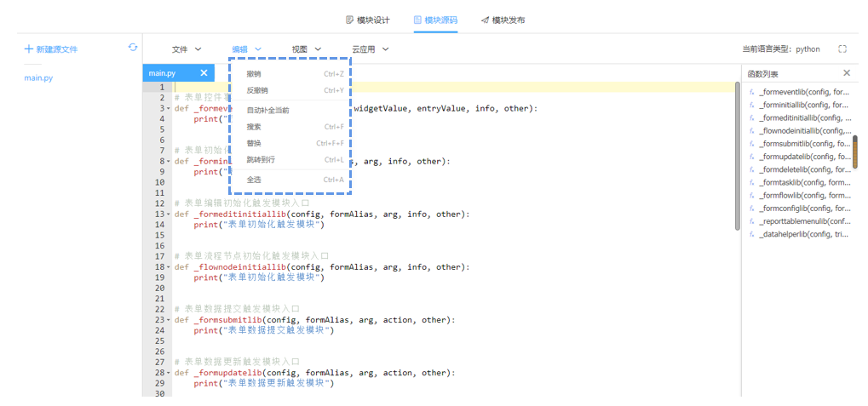Click function icon beside _formeventlib
This screenshot has width=868, height=406.
[752, 92]
